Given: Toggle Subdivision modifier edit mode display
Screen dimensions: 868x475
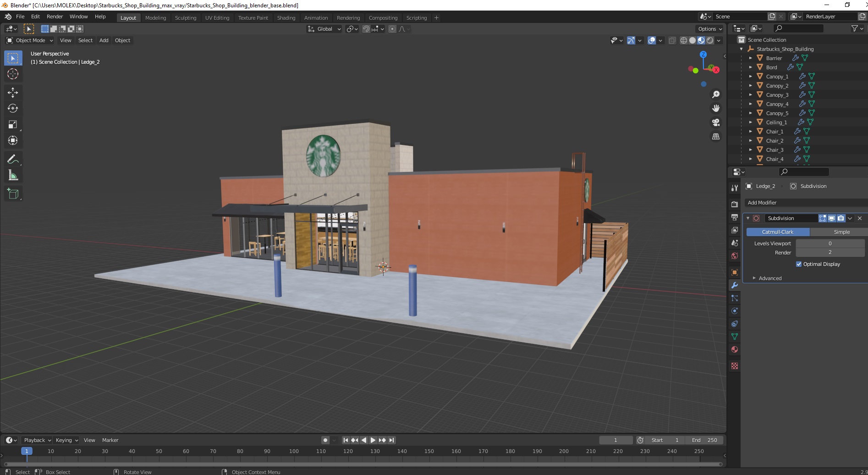Looking at the screenshot, I should [823, 218].
